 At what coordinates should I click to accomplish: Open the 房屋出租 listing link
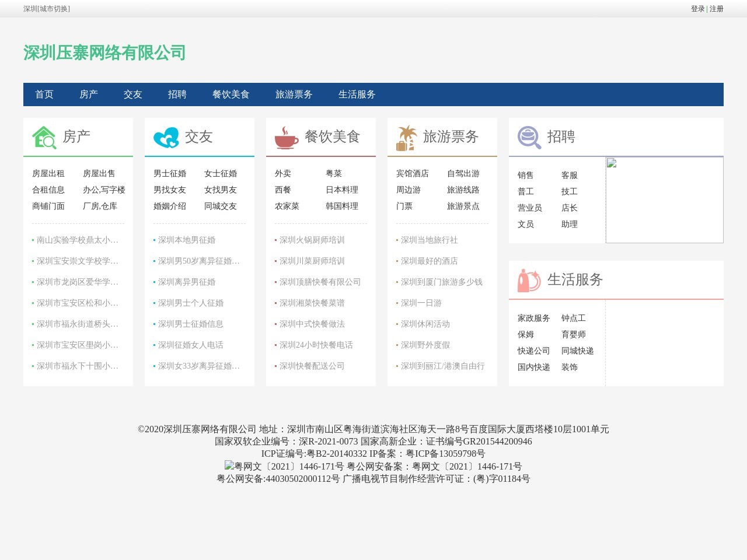50,173
